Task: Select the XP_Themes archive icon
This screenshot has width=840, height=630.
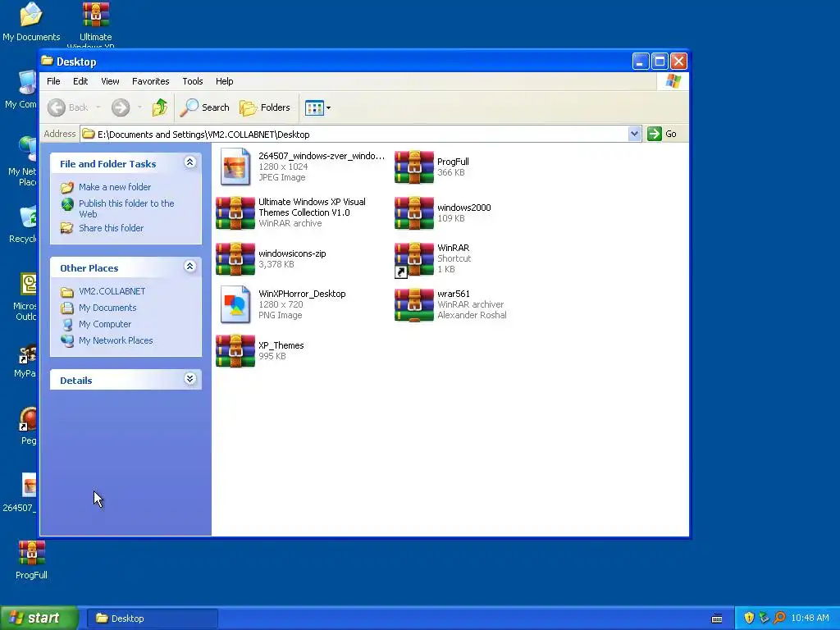Action: click(235, 351)
